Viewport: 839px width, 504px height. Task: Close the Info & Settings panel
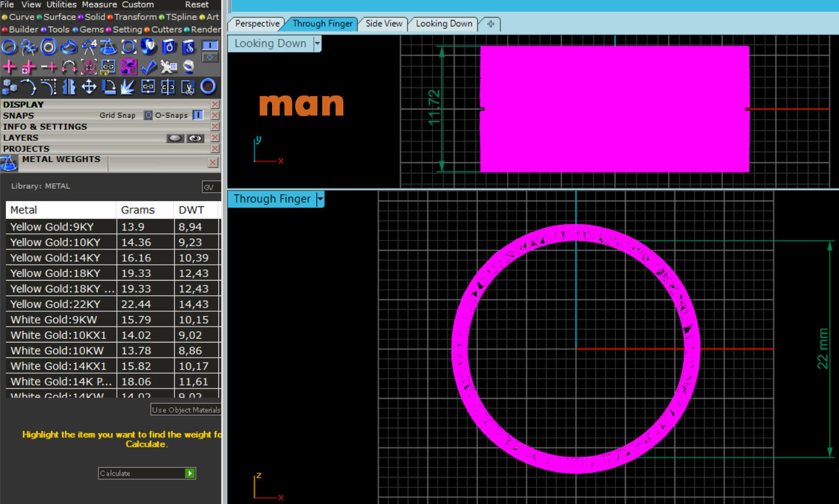click(x=215, y=127)
